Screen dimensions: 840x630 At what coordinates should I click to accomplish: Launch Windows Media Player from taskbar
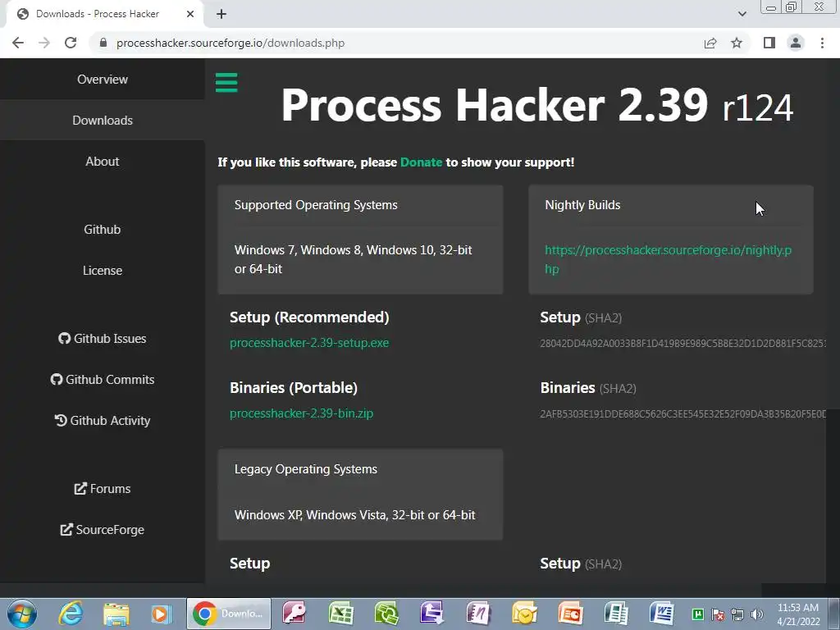pos(162,614)
